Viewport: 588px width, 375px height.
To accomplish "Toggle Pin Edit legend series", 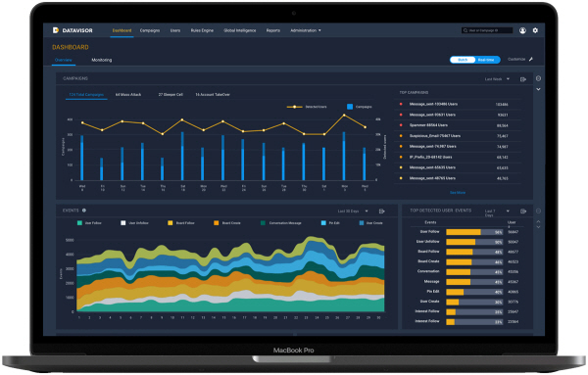I will 331,223.
